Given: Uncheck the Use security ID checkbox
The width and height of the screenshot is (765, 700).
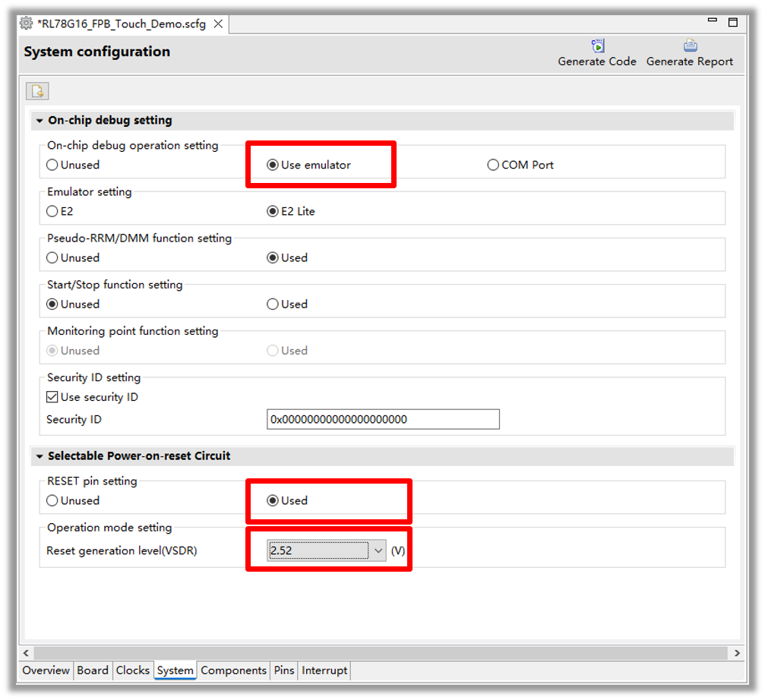Looking at the screenshot, I should pos(52,397).
